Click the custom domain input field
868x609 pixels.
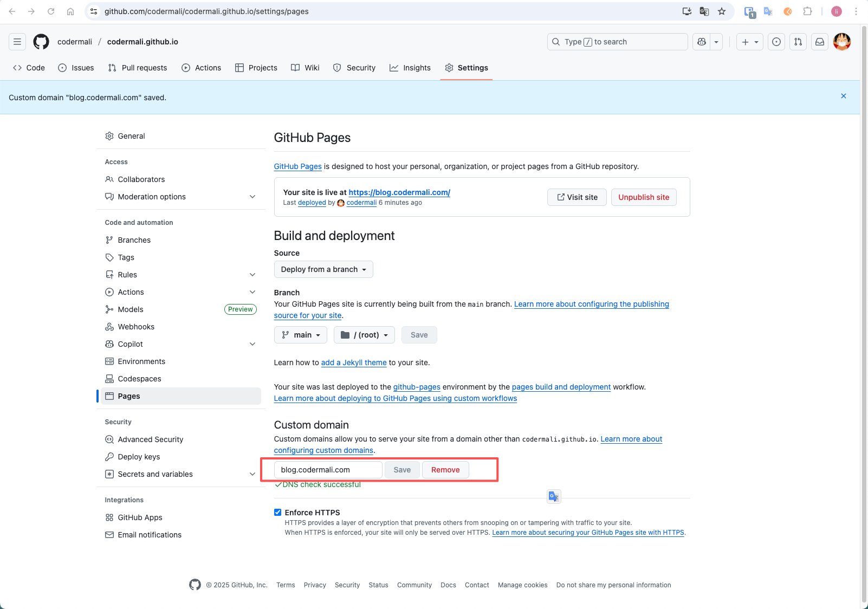328,470
